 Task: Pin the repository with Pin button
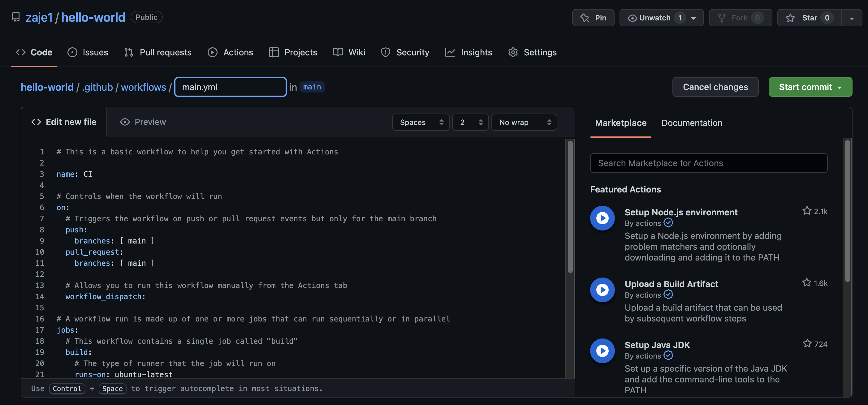[593, 18]
